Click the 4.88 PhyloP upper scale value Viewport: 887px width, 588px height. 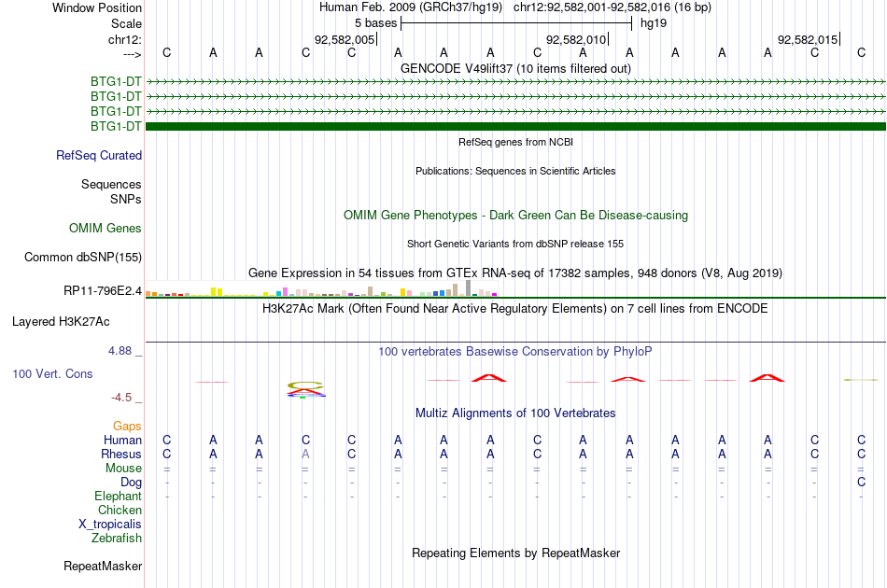pos(120,351)
